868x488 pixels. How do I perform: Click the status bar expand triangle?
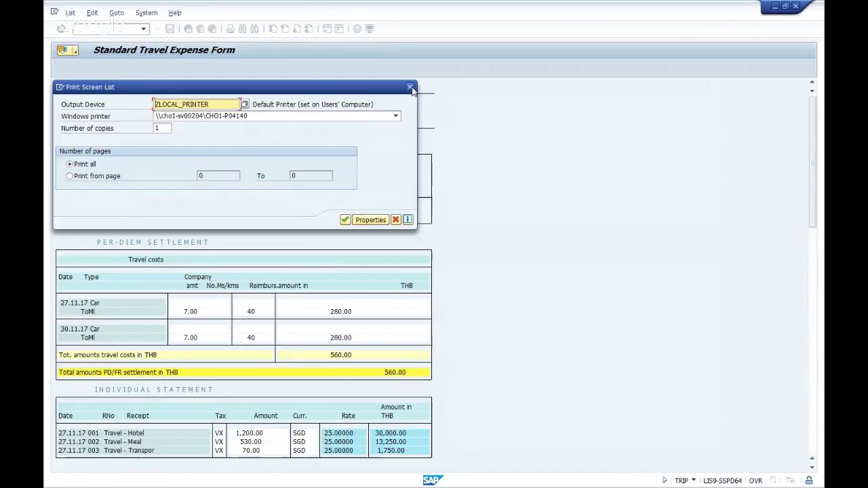(x=665, y=481)
